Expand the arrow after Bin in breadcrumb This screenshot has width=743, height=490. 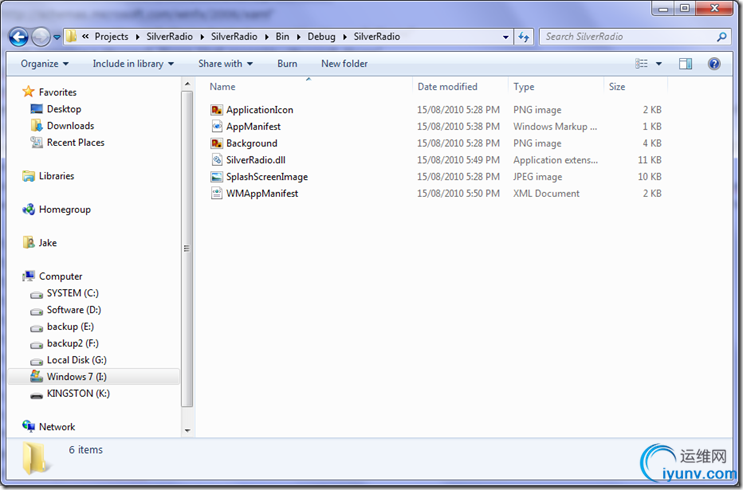point(299,37)
